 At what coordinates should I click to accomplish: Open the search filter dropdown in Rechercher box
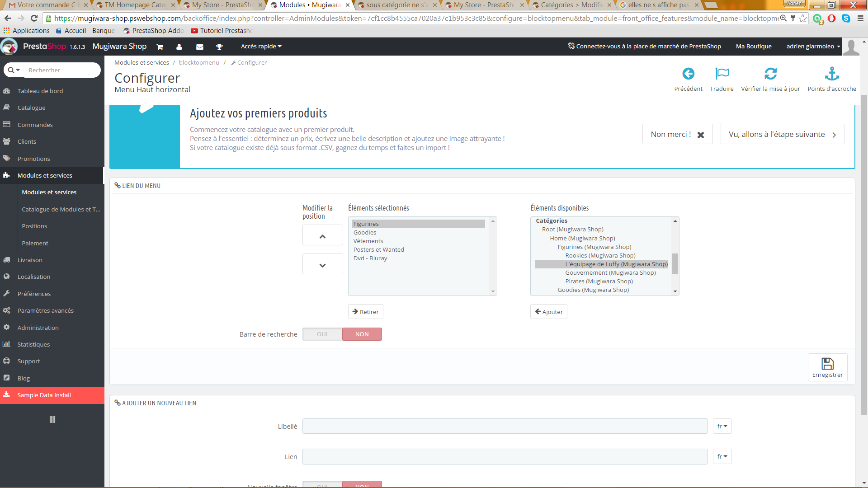14,70
